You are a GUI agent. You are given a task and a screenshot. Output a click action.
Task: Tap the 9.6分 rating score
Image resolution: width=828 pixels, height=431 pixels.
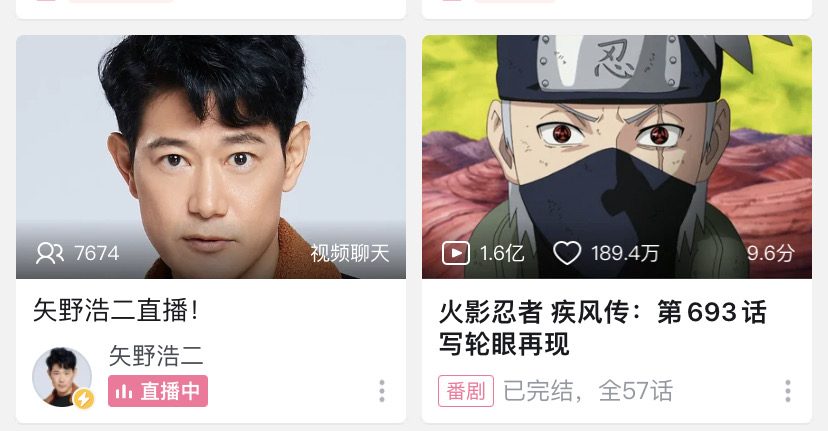click(x=770, y=254)
